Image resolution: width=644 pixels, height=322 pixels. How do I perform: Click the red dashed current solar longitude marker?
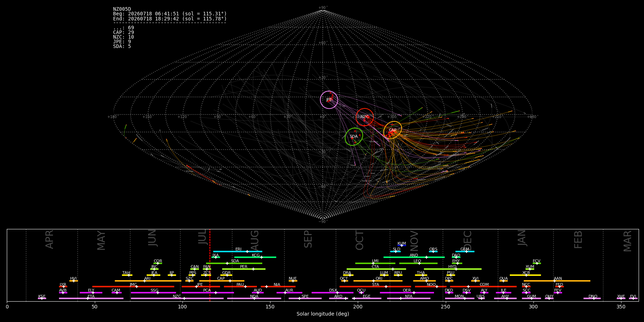point(210,265)
